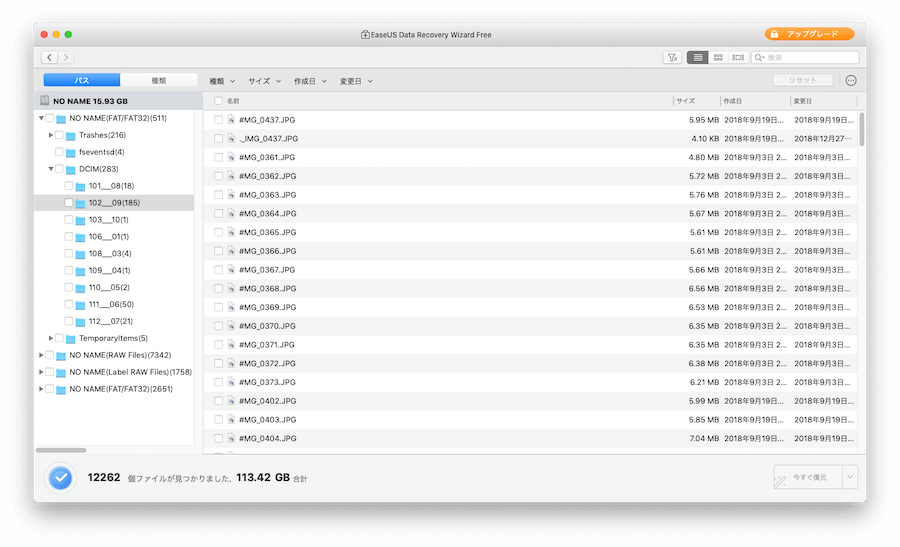The width and height of the screenshot is (900, 547).
Task: Click the search magnifier icon
Action: pyautogui.click(x=759, y=57)
